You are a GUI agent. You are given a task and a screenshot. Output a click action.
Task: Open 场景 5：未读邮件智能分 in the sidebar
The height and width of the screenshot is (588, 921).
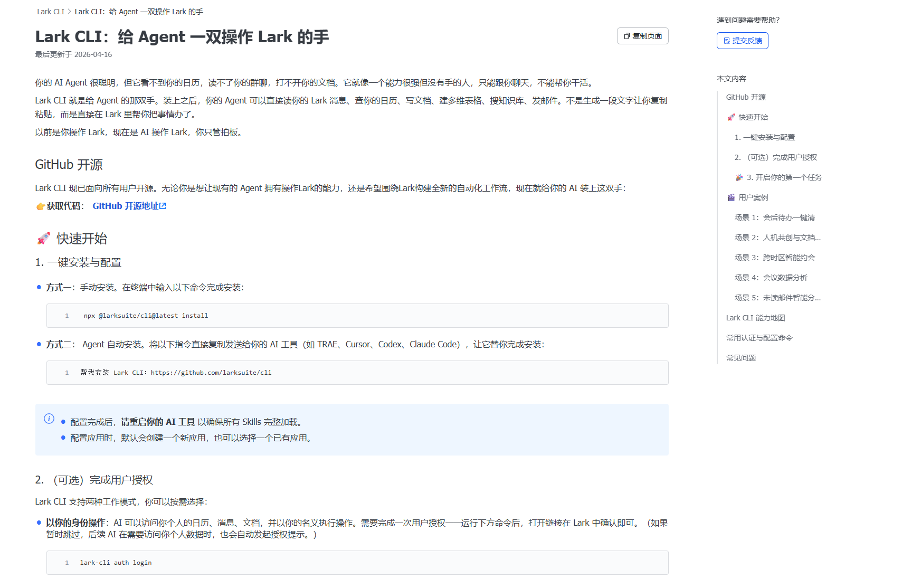[x=777, y=298]
